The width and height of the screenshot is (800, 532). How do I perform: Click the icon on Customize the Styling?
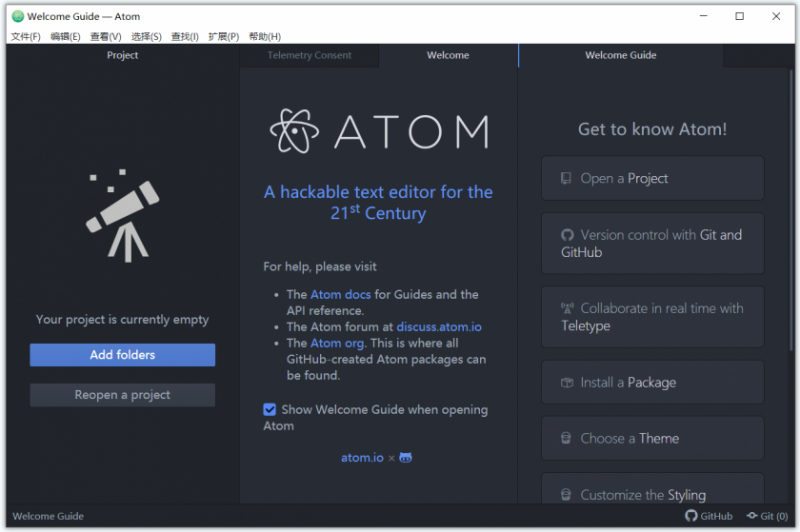(566, 494)
